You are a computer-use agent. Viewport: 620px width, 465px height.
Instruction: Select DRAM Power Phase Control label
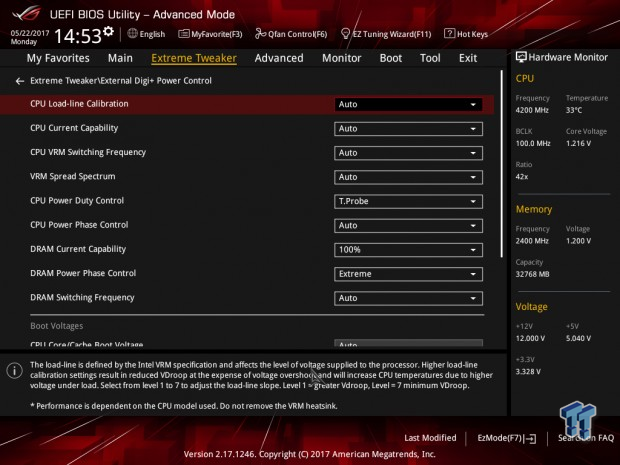(x=83, y=273)
